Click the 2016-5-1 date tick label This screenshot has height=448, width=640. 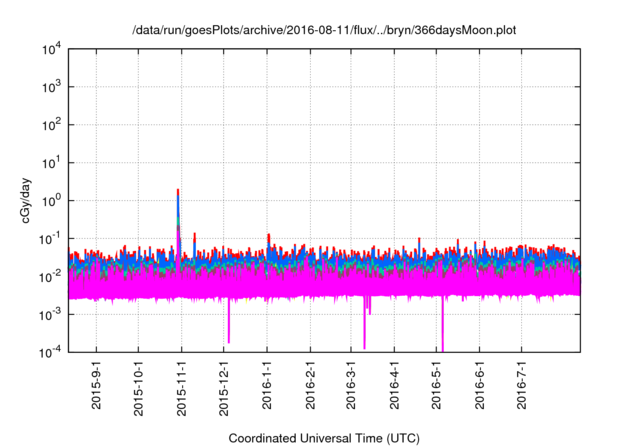(435, 387)
